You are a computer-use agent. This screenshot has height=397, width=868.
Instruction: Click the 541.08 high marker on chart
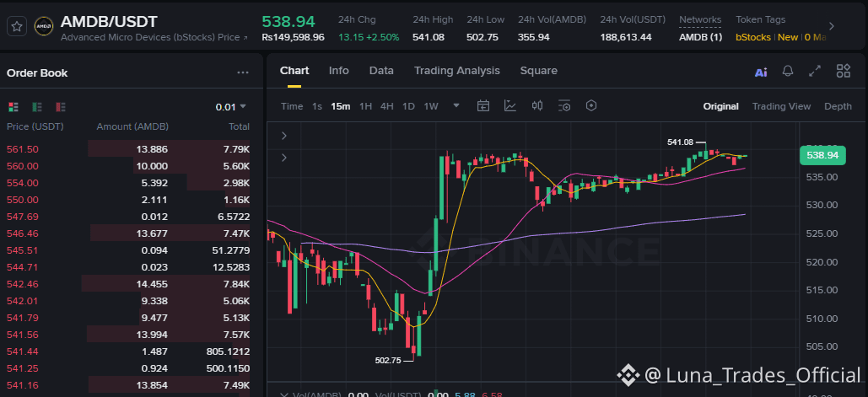[681, 142]
